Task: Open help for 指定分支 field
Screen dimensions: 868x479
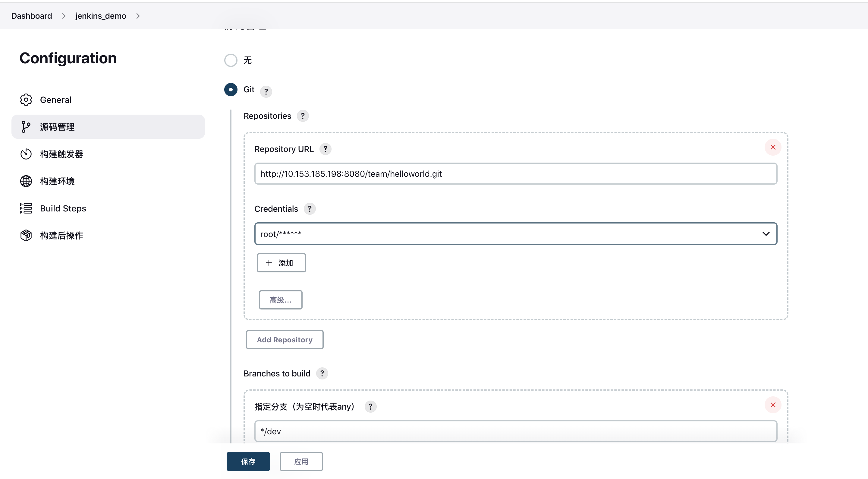Action: (x=371, y=407)
